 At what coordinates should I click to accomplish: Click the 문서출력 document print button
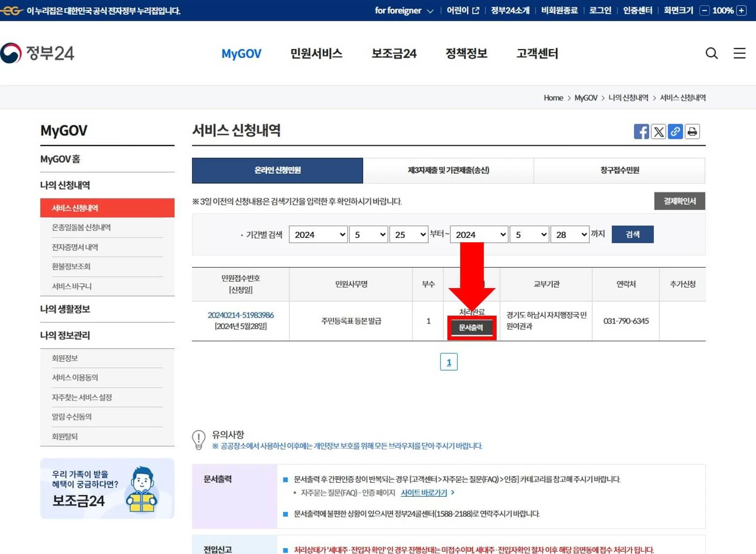point(472,327)
